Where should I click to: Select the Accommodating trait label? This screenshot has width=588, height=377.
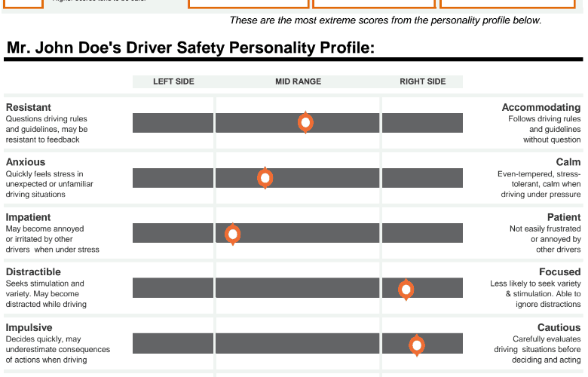541,107
